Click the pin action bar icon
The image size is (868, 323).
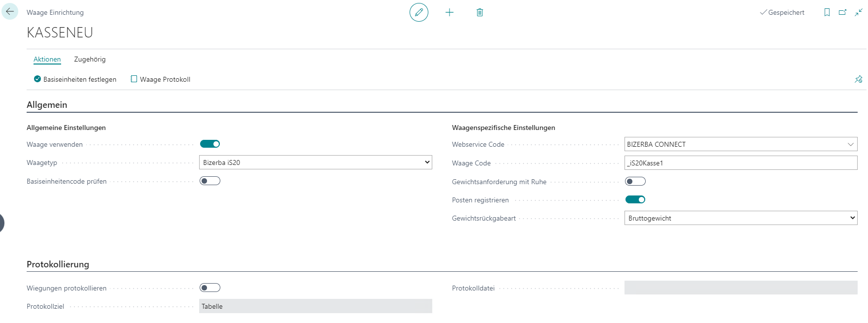tap(858, 79)
